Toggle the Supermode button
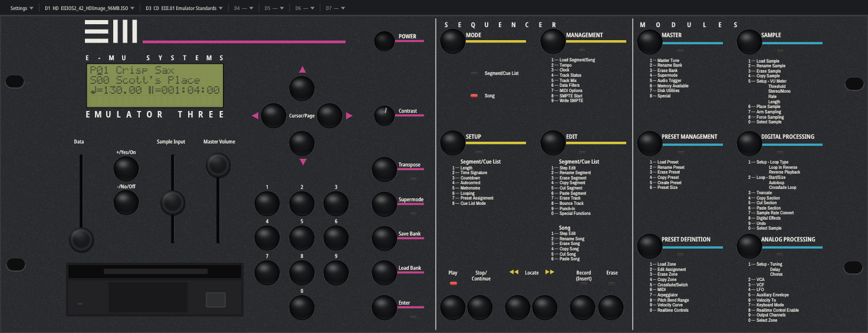868x333 pixels. click(384, 204)
